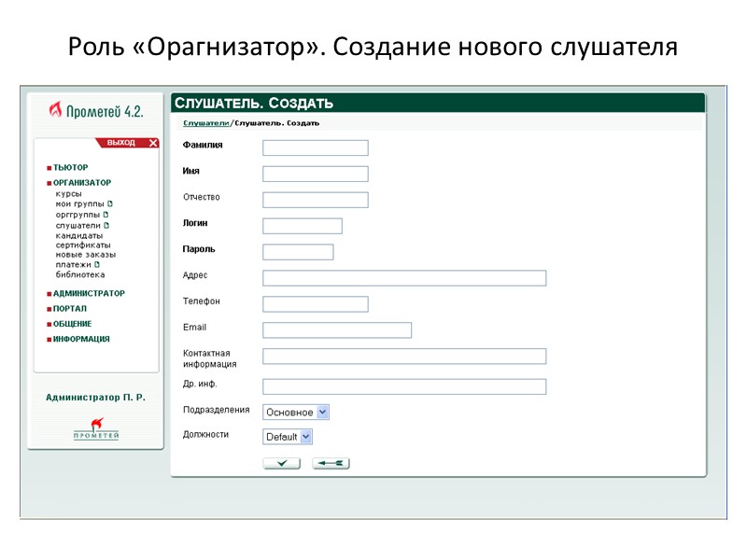Open the курсы link in sidebar

(x=68, y=194)
